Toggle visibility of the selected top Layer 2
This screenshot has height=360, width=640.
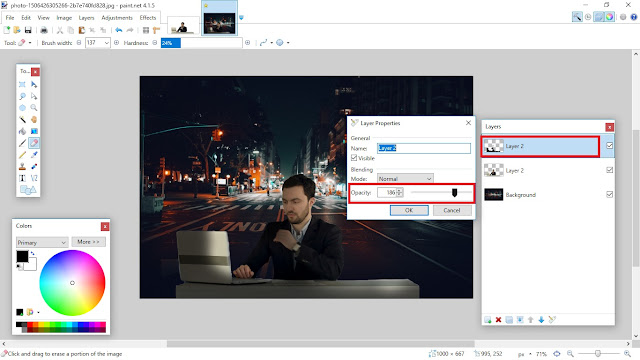click(609, 146)
